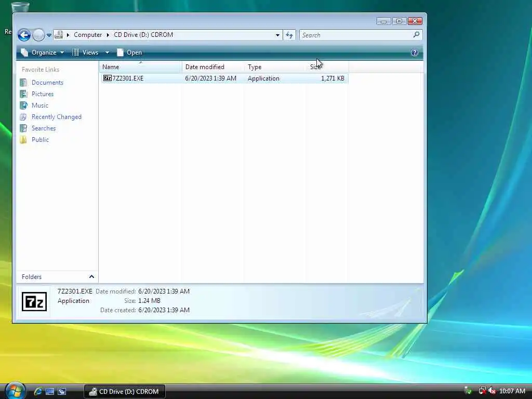
Task: Click the Views toolbar button
Action: (x=86, y=52)
